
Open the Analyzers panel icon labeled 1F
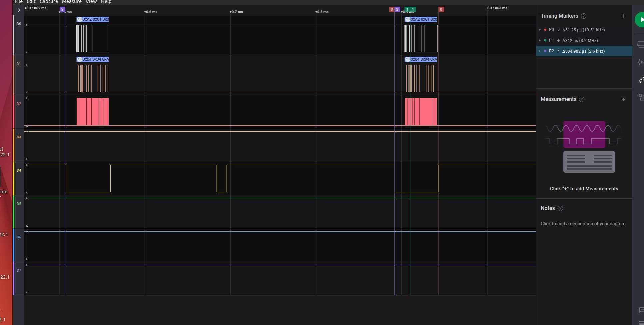(641, 62)
